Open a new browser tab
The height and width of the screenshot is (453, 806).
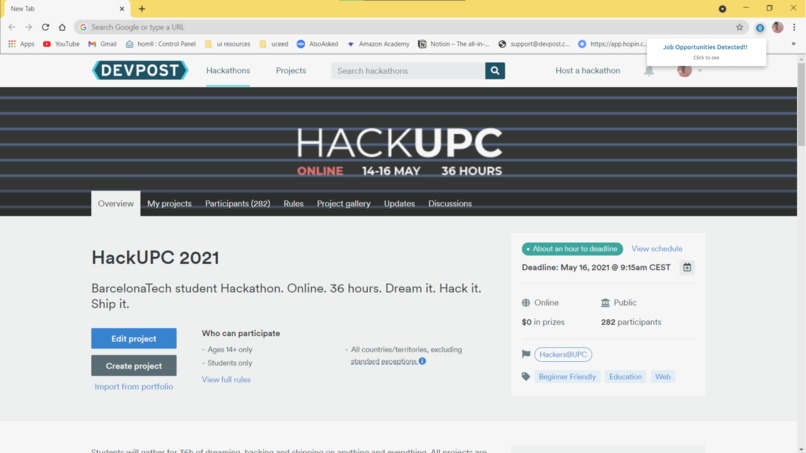pos(142,9)
